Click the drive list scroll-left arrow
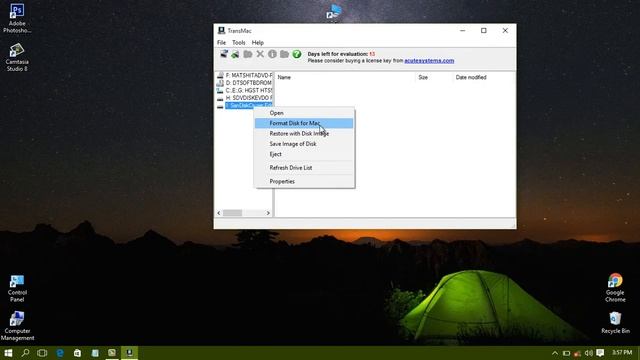 point(219,213)
